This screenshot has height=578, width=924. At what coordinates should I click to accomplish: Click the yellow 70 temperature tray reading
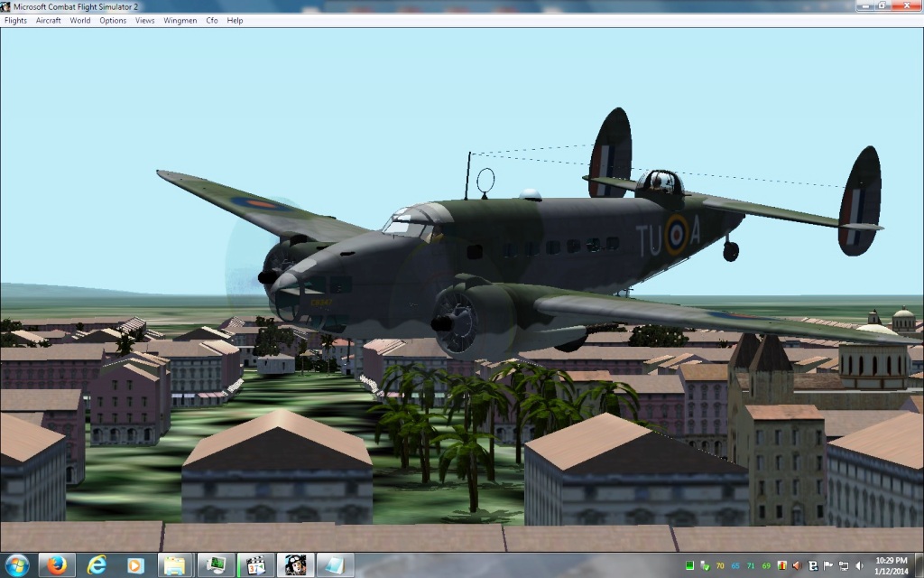coord(720,565)
